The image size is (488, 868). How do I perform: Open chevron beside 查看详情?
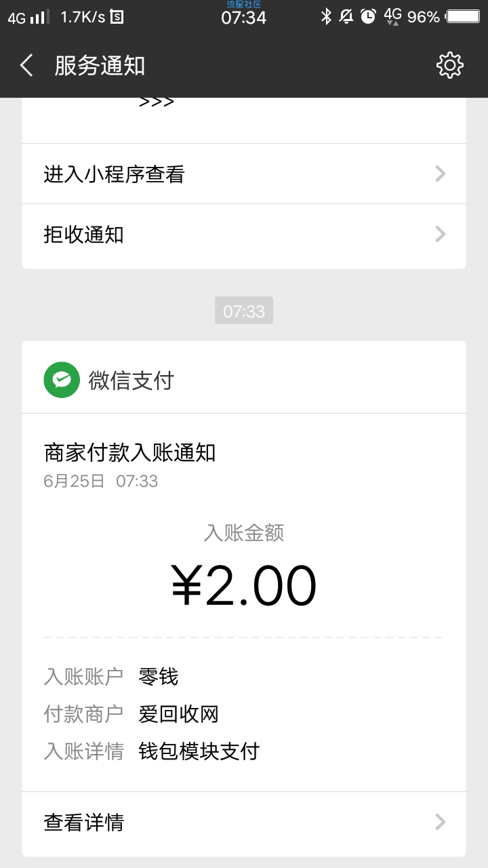click(441, 823)
